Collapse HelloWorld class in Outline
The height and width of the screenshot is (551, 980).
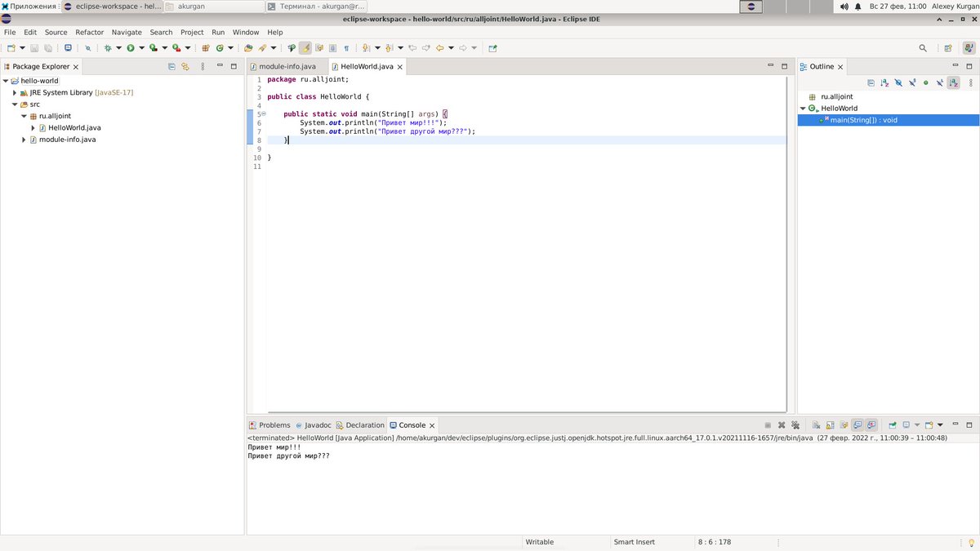[x=803, y=109]
